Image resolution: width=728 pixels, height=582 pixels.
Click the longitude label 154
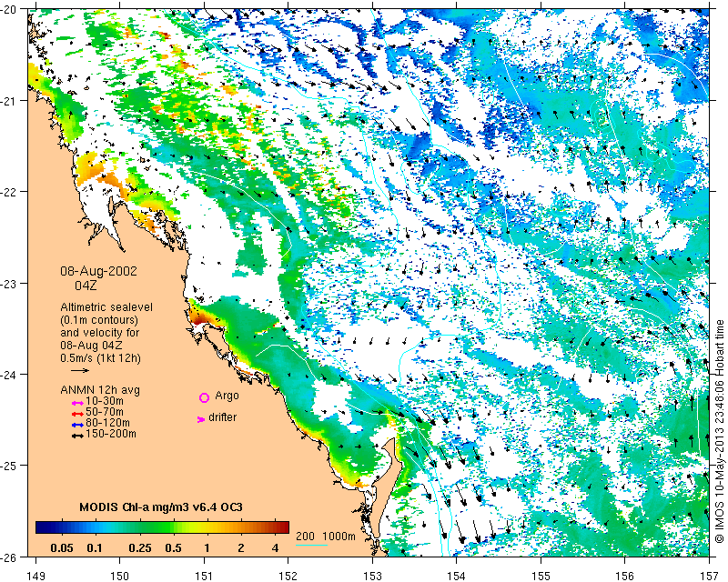457,576
